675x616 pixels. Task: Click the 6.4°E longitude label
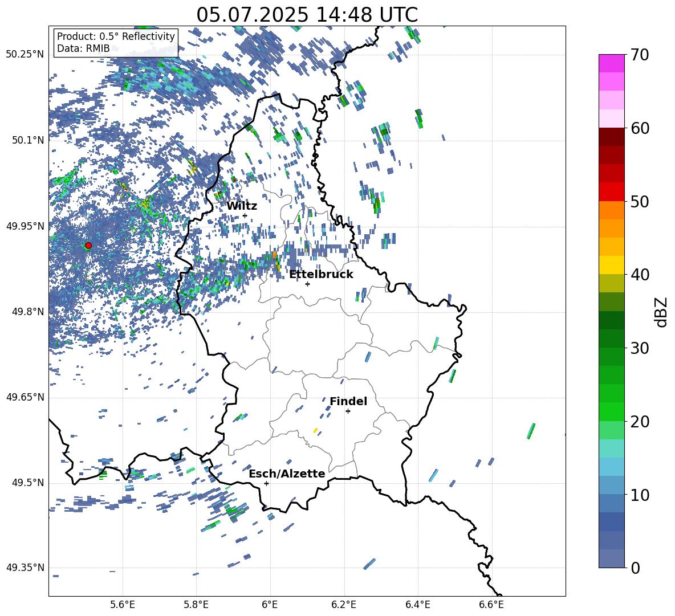click(x=417, y=605)
